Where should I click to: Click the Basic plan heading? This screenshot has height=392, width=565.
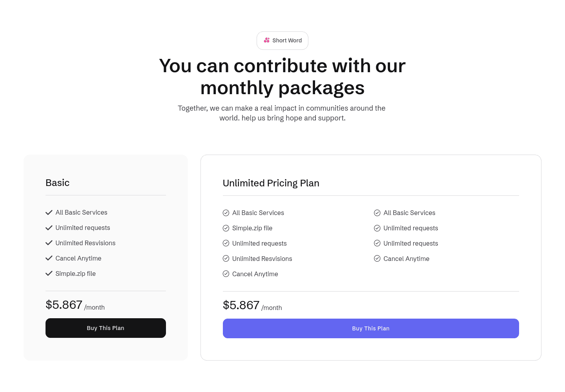(x=57, y=182)
